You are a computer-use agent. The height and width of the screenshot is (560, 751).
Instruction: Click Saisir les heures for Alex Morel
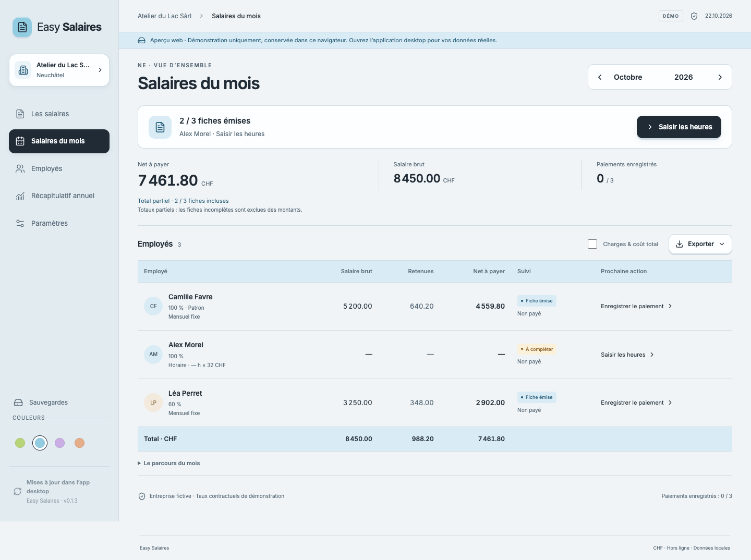click(627, 355)
